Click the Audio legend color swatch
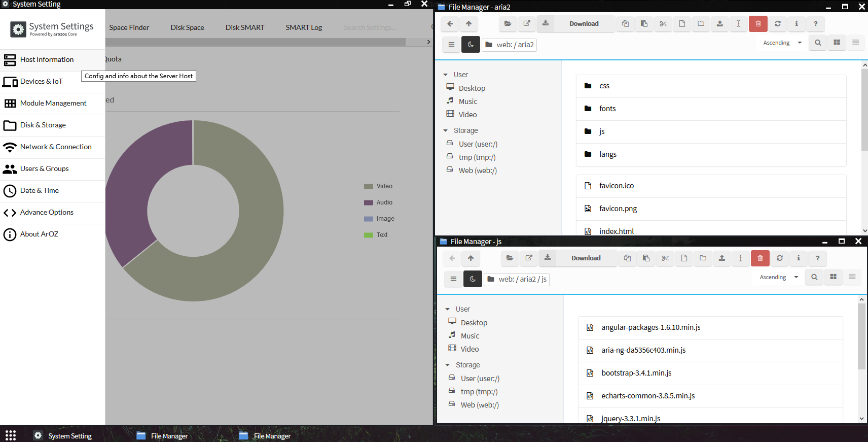 pyautogui.click(x=369, y=202)
